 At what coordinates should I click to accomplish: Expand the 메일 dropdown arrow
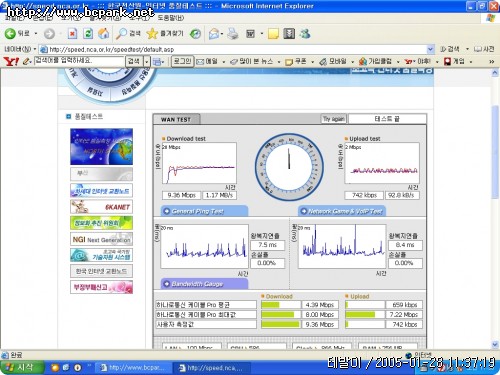(x=224, y=62)
